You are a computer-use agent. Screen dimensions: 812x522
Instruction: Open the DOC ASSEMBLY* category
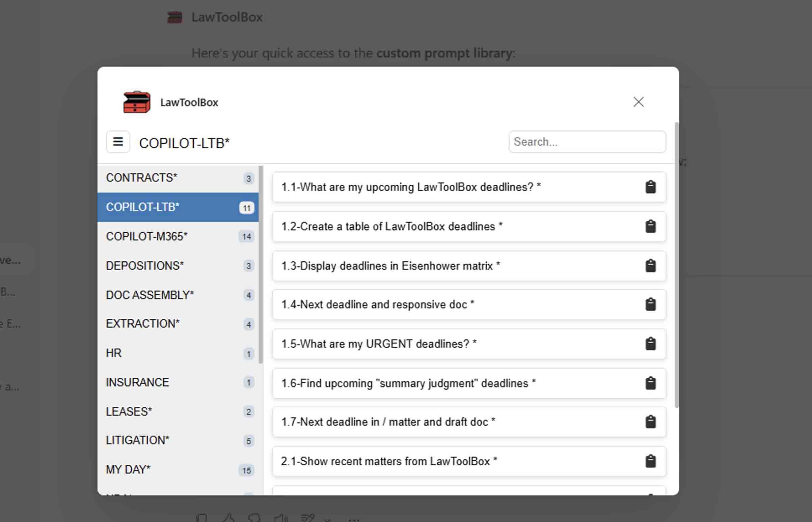coord(178,295)
